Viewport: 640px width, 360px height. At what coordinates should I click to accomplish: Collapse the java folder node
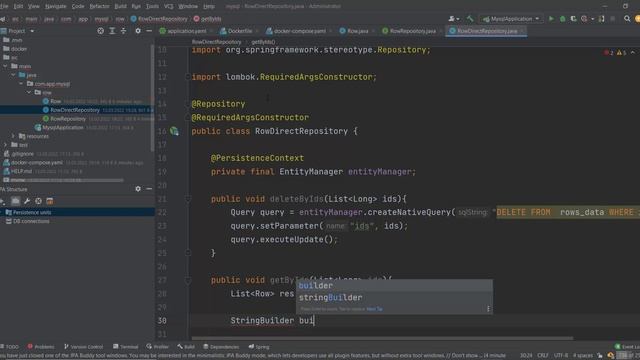point(13,75)
